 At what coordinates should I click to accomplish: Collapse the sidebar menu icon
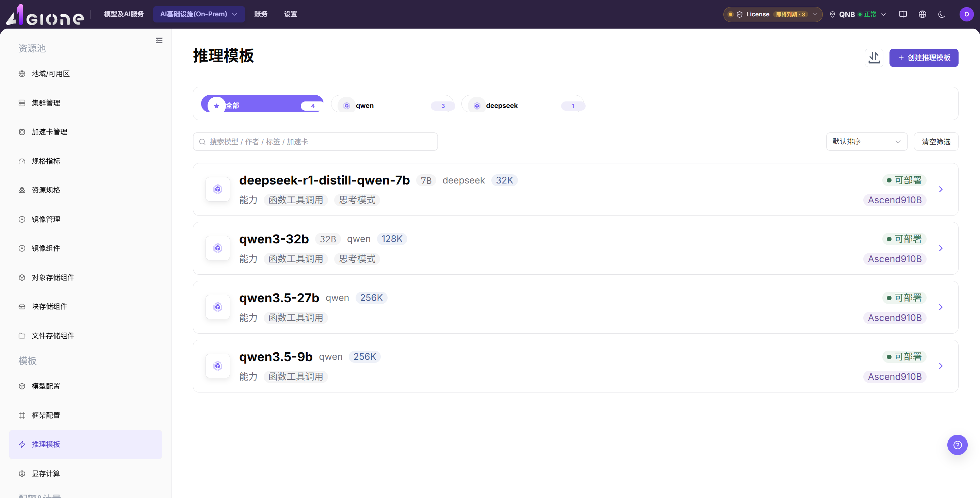point(159,40)
